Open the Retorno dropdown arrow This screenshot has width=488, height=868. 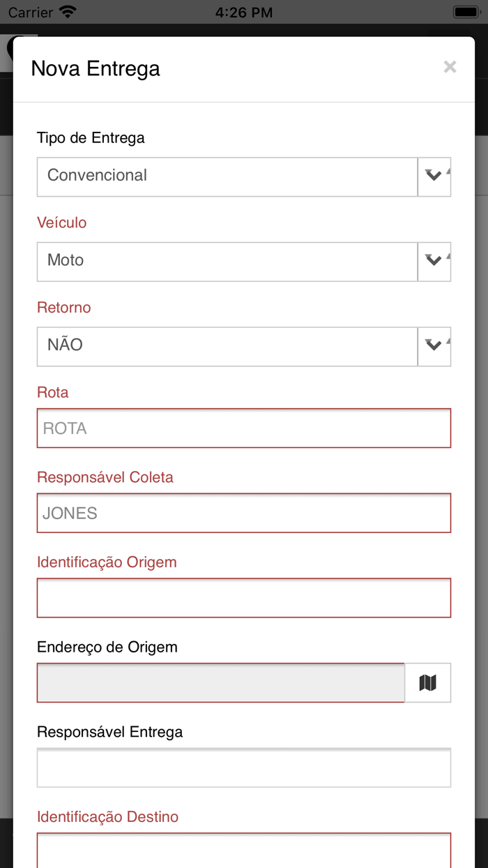(434, 346)
